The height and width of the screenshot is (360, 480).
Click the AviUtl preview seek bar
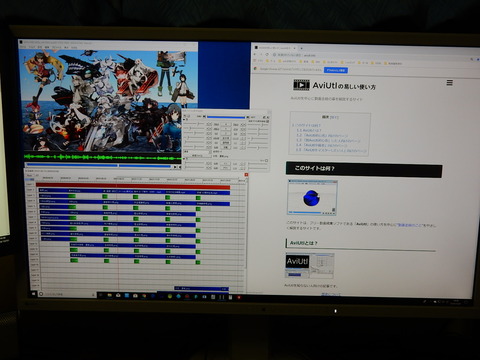pyautogui.click(x=99, y=166)
